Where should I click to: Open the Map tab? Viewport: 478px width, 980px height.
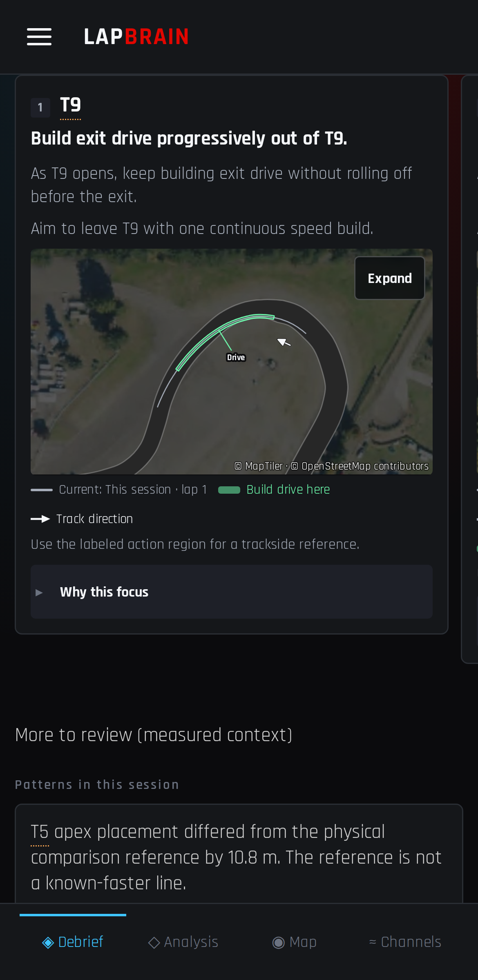pos(295,942)
